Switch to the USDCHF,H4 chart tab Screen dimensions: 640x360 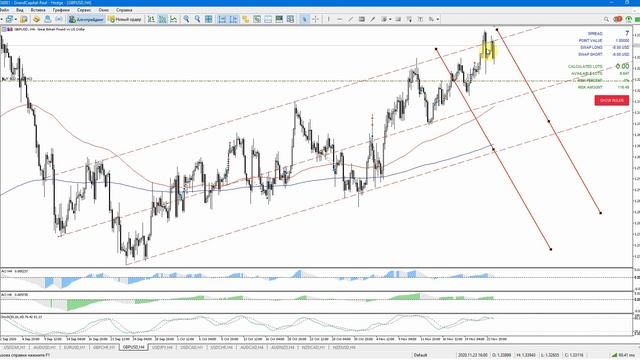point(221,347)
